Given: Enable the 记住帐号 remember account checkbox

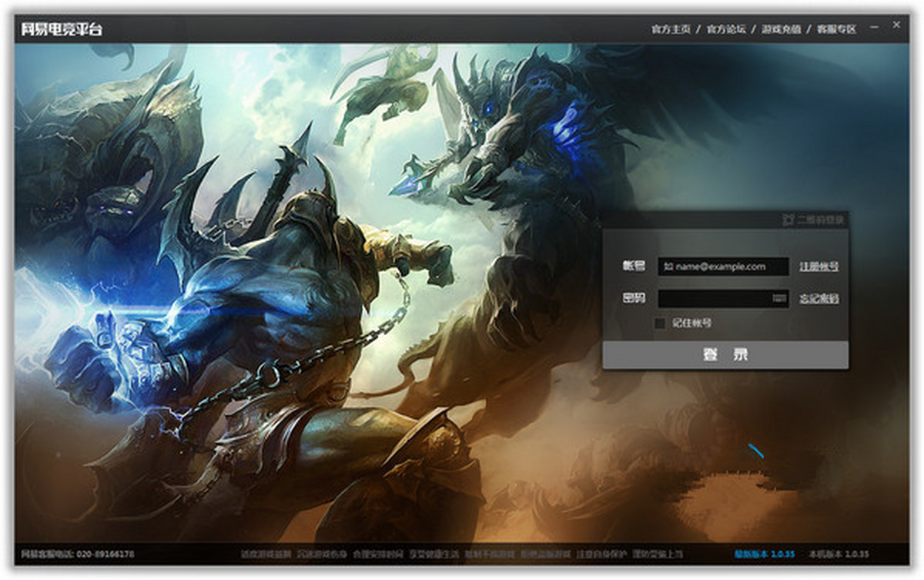Looking at the screenshot, I should (660, 324).
